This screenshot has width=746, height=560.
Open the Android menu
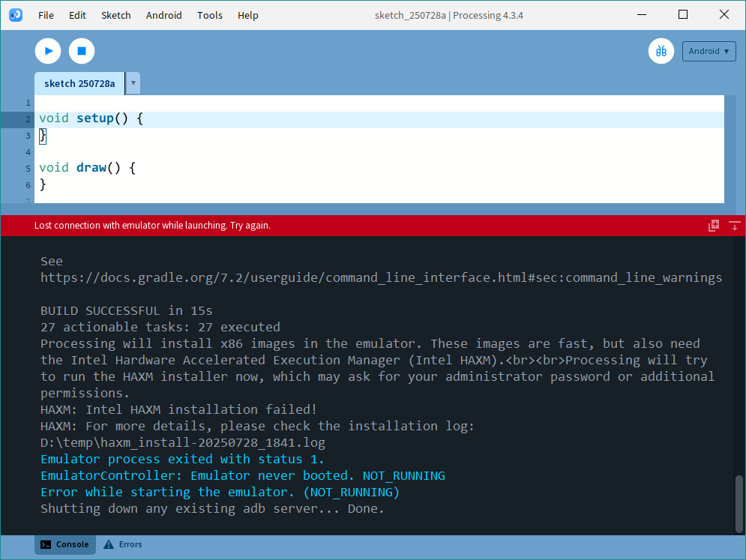[164, 15]
